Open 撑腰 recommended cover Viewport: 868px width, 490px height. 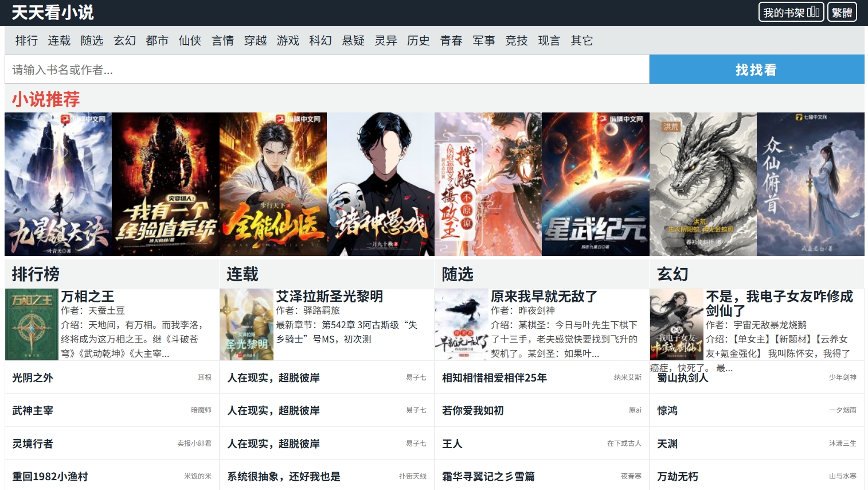pyautogui.click(x=488, y=184)
